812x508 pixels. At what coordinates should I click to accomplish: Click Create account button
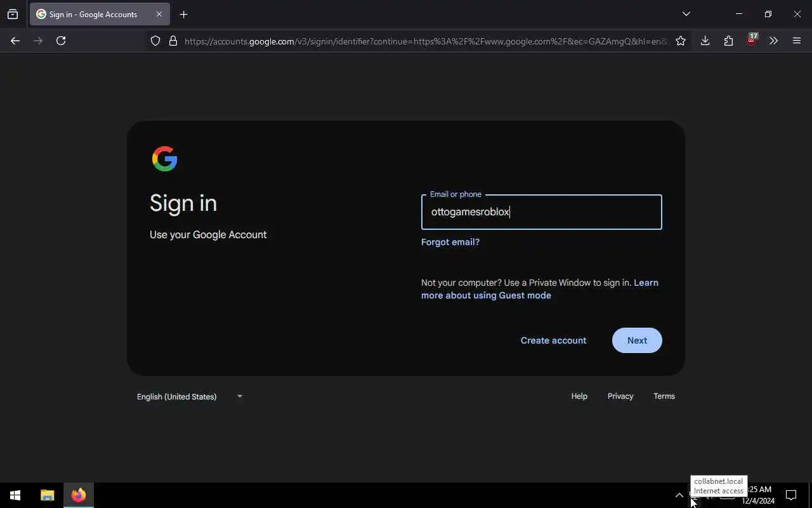point(553,340)
